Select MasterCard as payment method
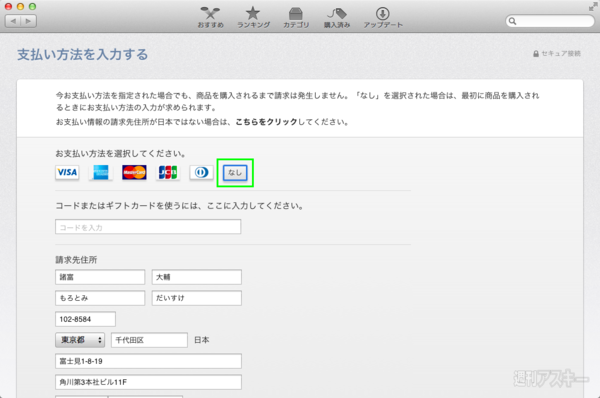Viewport: 600px width, 398px height. tap(134, 172)
